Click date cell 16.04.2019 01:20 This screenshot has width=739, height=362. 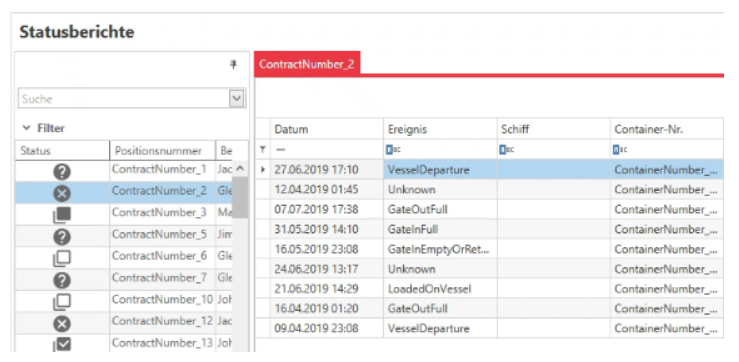pyautogui.click(x=327, y=309)
